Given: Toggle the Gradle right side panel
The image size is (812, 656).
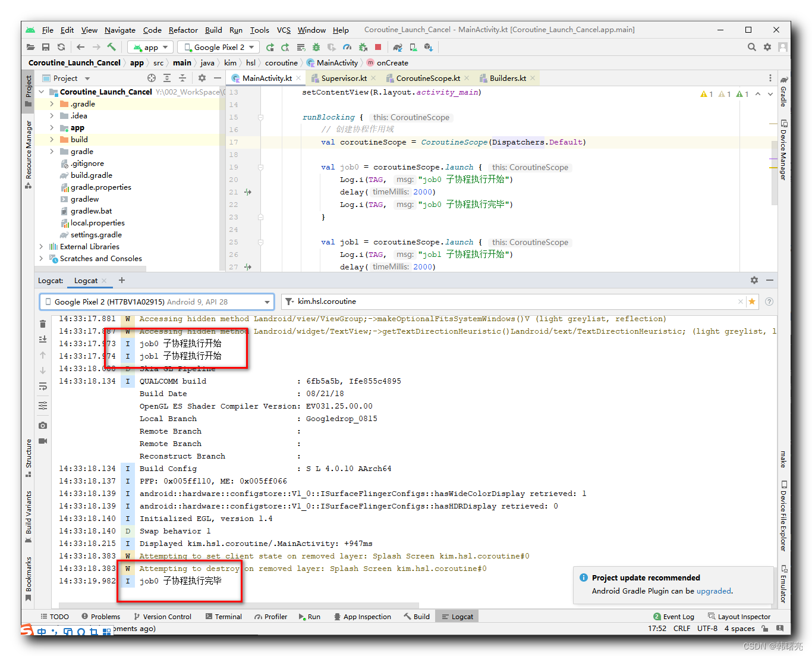Looking at the screenshot, I should (x=783, y=91).
